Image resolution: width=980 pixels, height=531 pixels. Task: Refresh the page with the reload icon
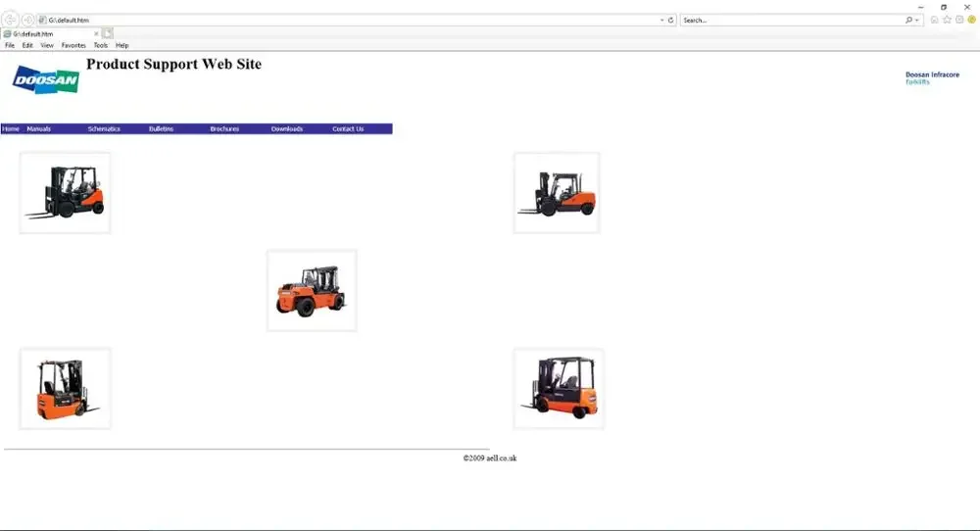tap(670, 20)
